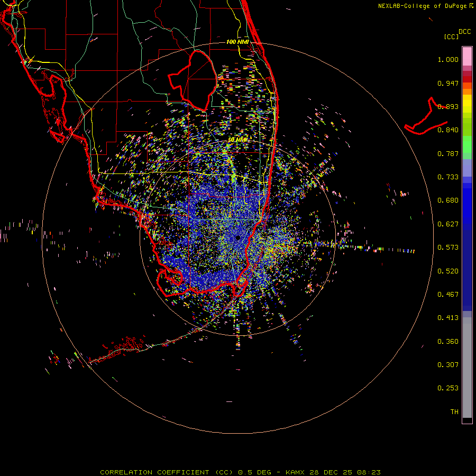This screenshot has width=476, height=476.
Task: Click the TH threshold label
Action: (x=454, y=412)
